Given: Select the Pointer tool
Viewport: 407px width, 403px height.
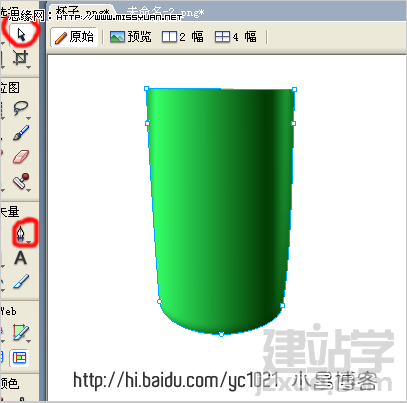Looking at the screenshot, I should coord(21,34).
